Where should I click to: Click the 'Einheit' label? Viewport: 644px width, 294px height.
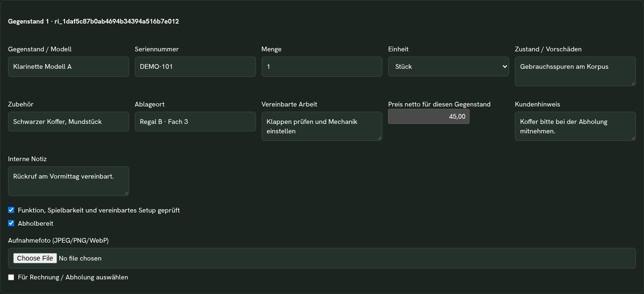398,49
